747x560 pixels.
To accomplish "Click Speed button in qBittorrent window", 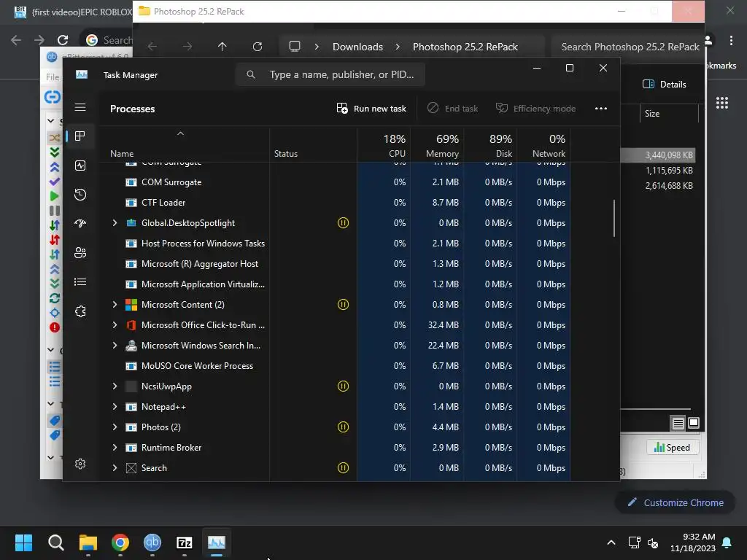I will pyautogui.click(x=672, y=448).
